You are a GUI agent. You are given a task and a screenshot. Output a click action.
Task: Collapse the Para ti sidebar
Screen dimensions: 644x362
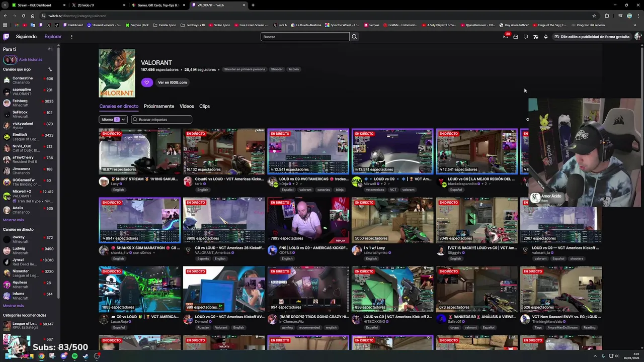[50, 49]
